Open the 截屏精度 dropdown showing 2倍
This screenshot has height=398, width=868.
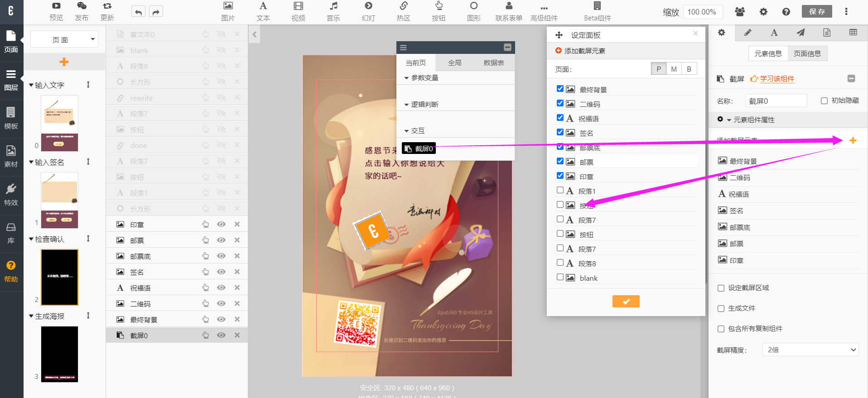[x=810, y=350]
